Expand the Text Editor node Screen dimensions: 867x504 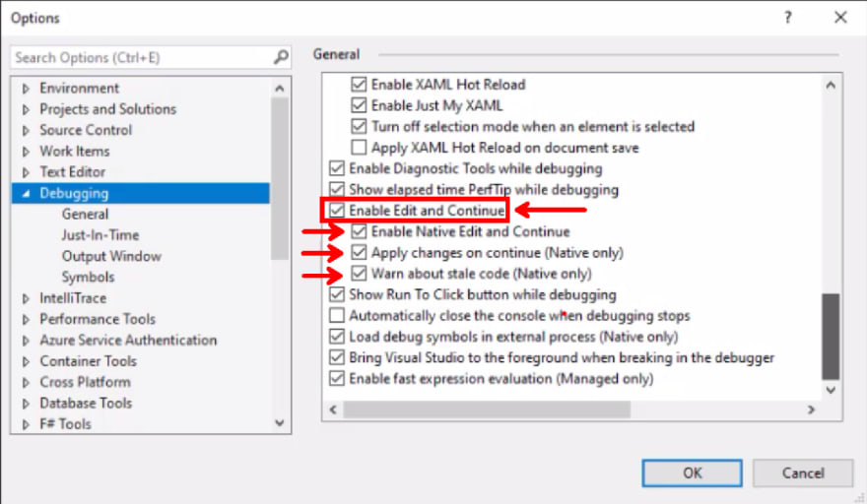coord(26,172)
